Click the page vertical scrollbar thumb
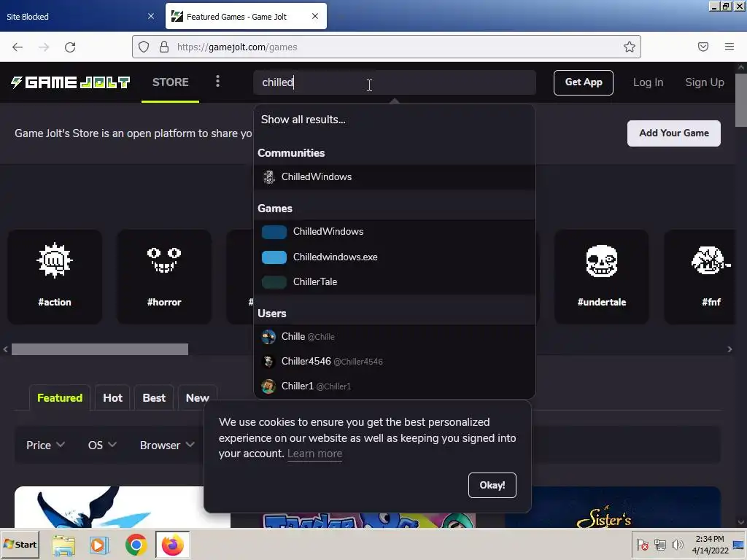This screenshot has height=560, width=747. pos(741,100)
